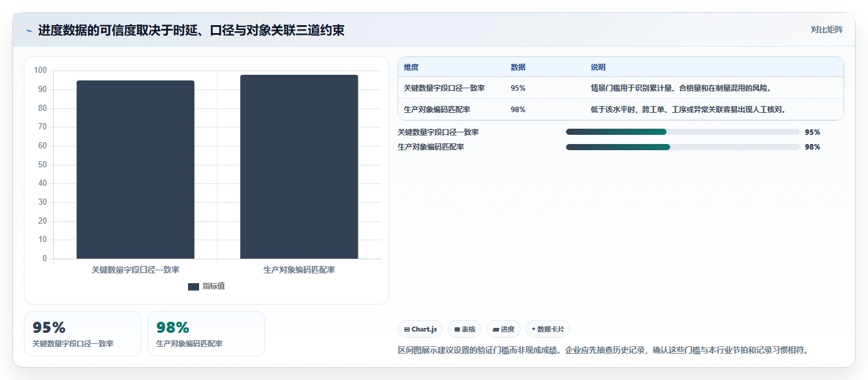Click the panel title 进度数据的可信度
The height and width of the screenshot is (380, 868).
point(191,30)
